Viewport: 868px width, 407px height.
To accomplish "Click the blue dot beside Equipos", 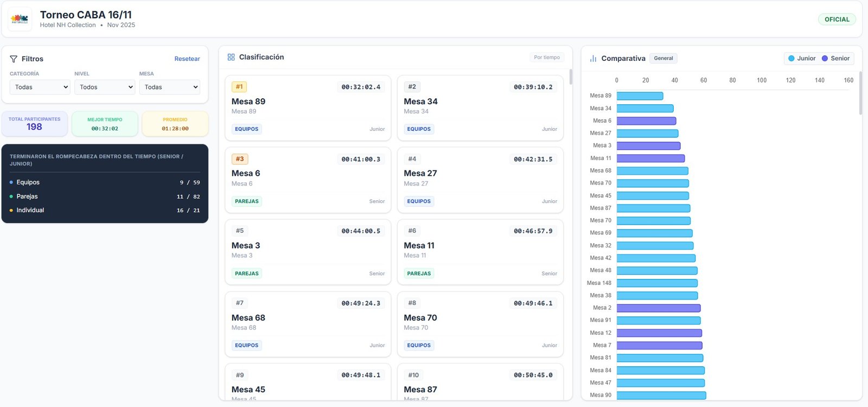I will coord(11,182).
